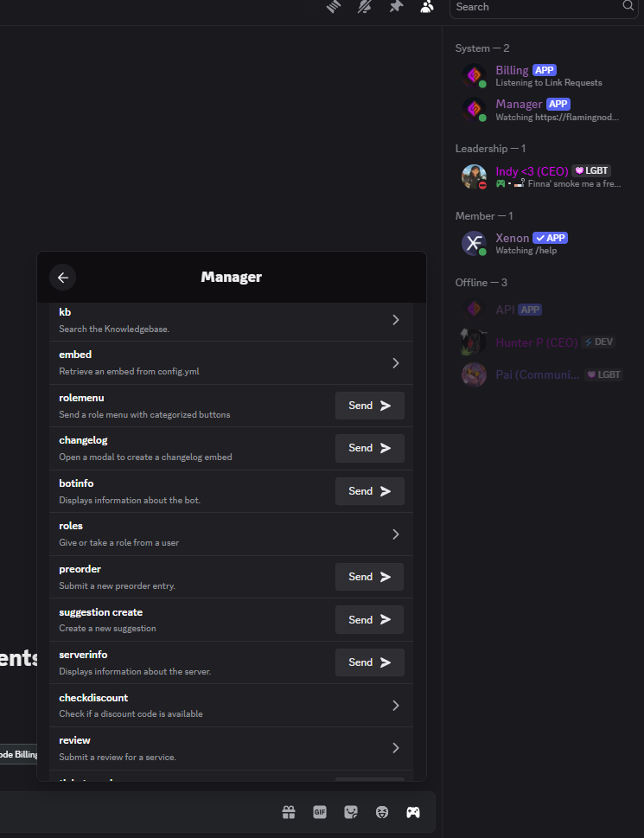Toggle the member list icon

pyautogui.click(x=427, y=6)
